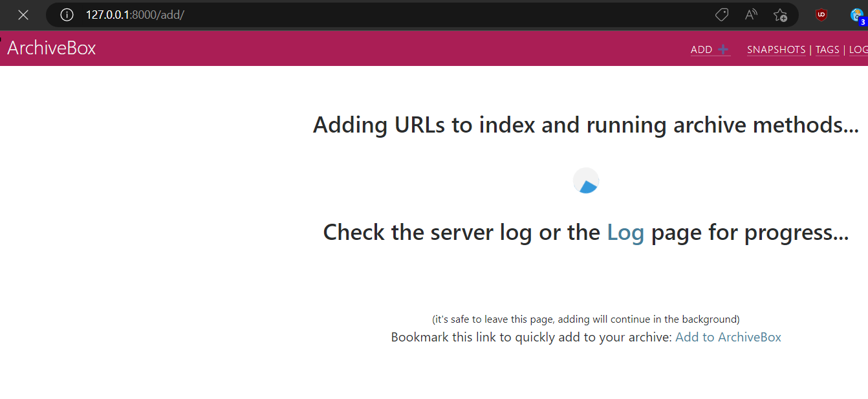Click 'Bookmark this link to quickly add' text
The width and height of the screenshot is (868, 399).
(x=532, y=337)
